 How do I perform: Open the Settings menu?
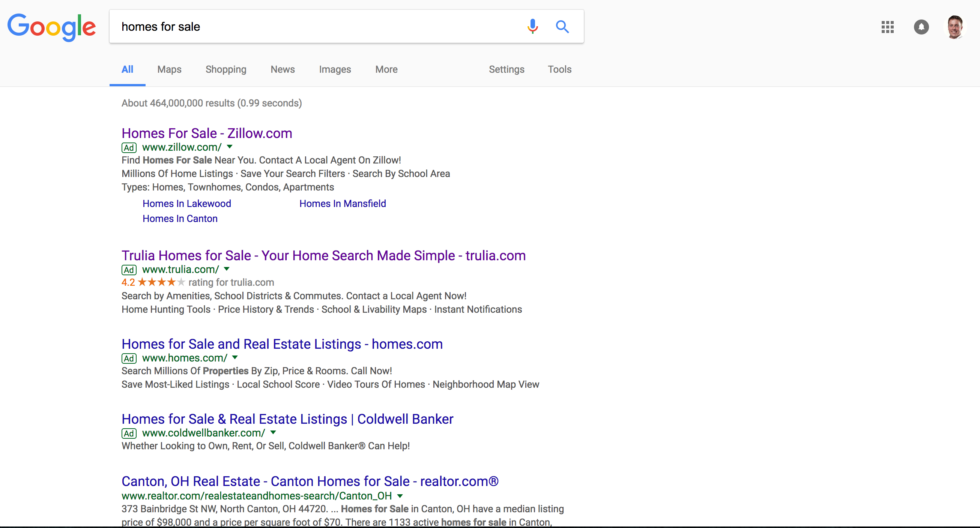click(x=507, y=70)
